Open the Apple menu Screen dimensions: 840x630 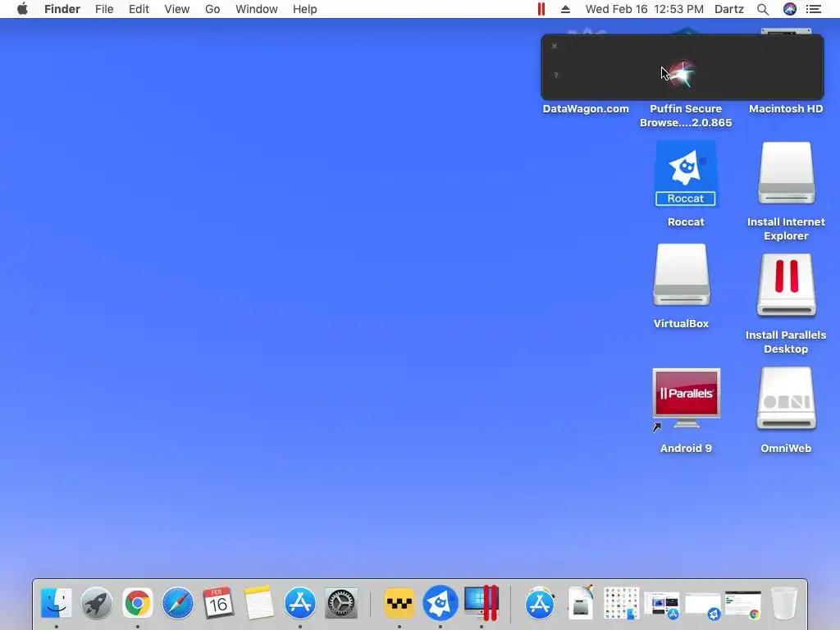coord(22,9)
